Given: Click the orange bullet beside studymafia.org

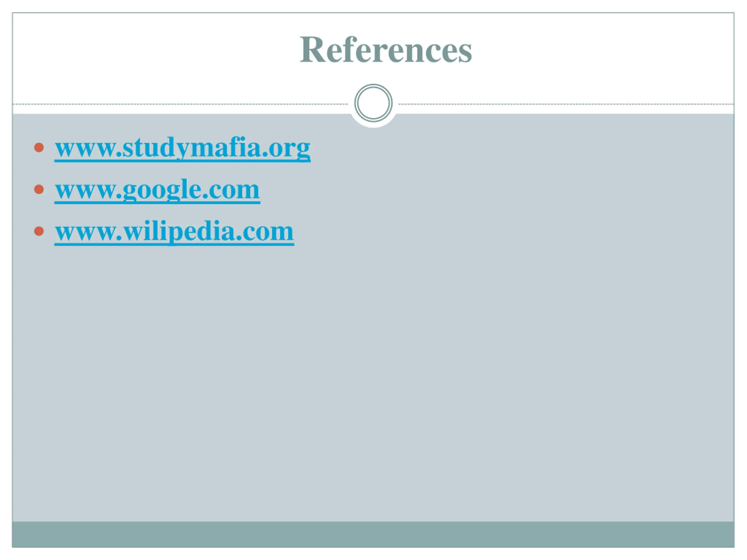Looking at the screenshot, I should point(39,148).
